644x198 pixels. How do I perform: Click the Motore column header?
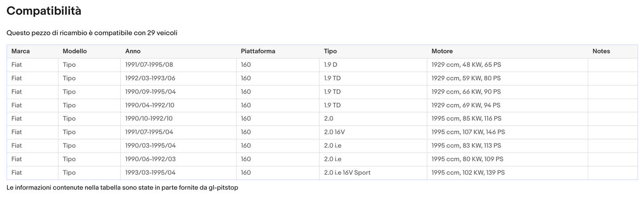pyautogui.click(x=442, y=51)
